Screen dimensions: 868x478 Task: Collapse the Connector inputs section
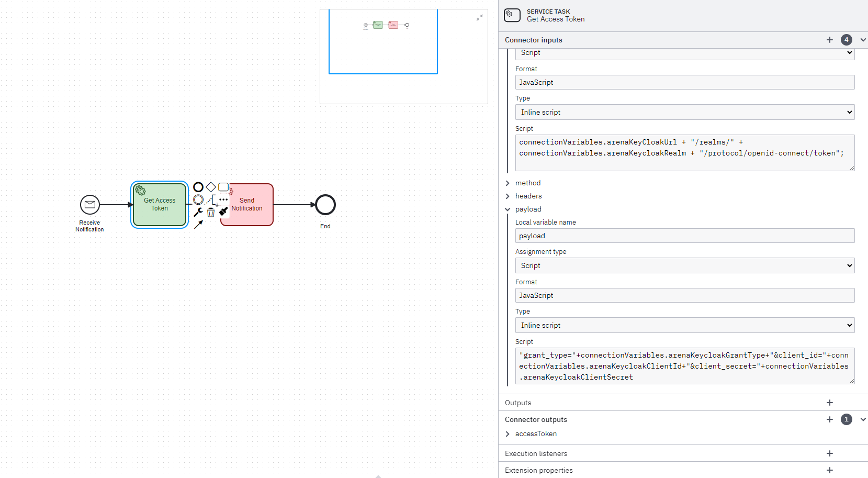point(863,39)
